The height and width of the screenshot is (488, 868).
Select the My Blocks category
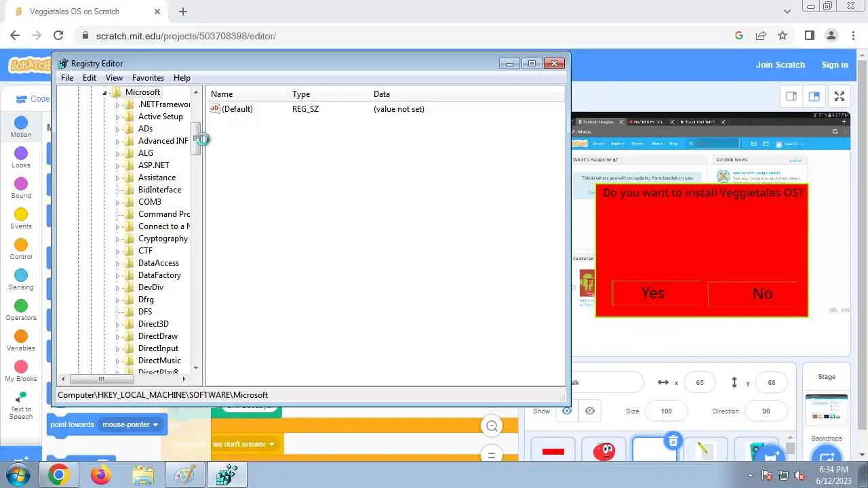[21, 371]
